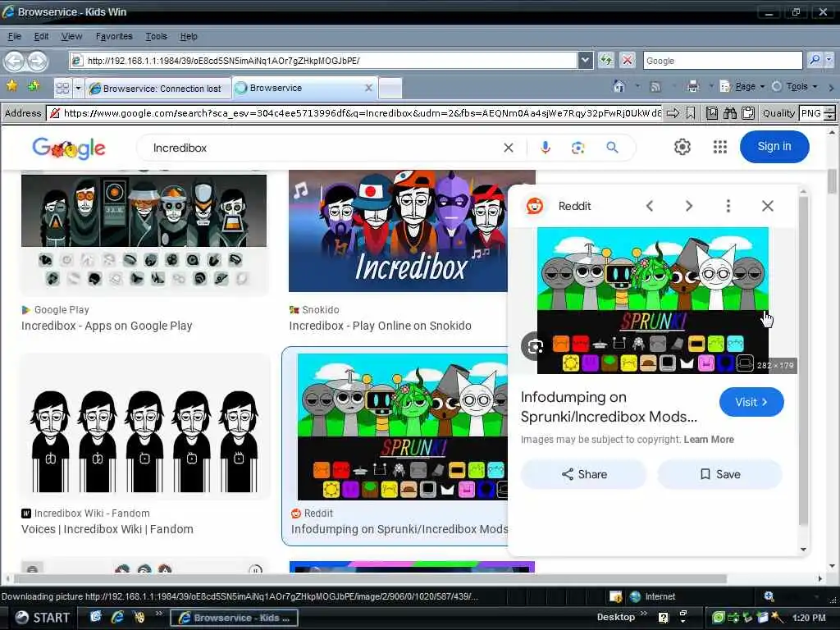Open the Quick Tabs grid icon
Screen dimensions: 840x630
[x=62, y=88]
